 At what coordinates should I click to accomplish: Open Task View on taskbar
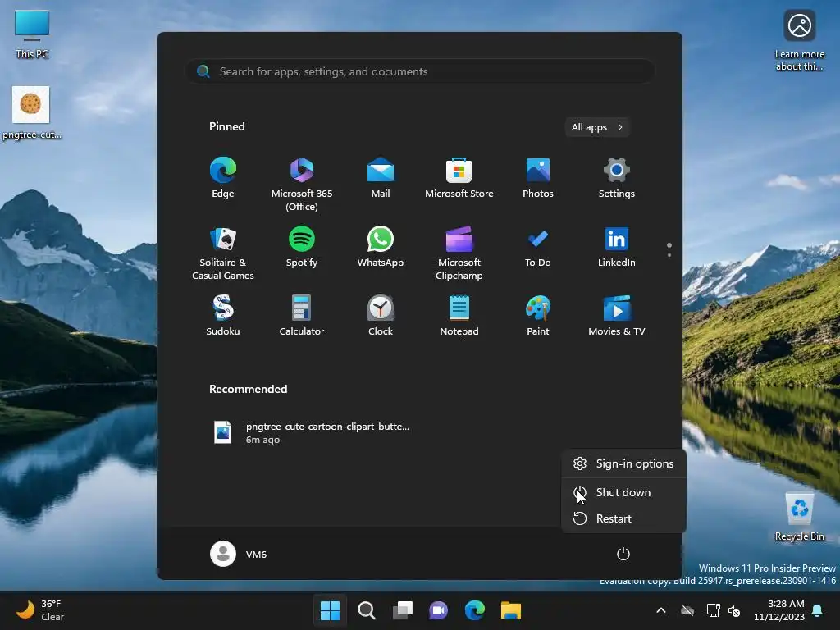[x=402, y=610]
